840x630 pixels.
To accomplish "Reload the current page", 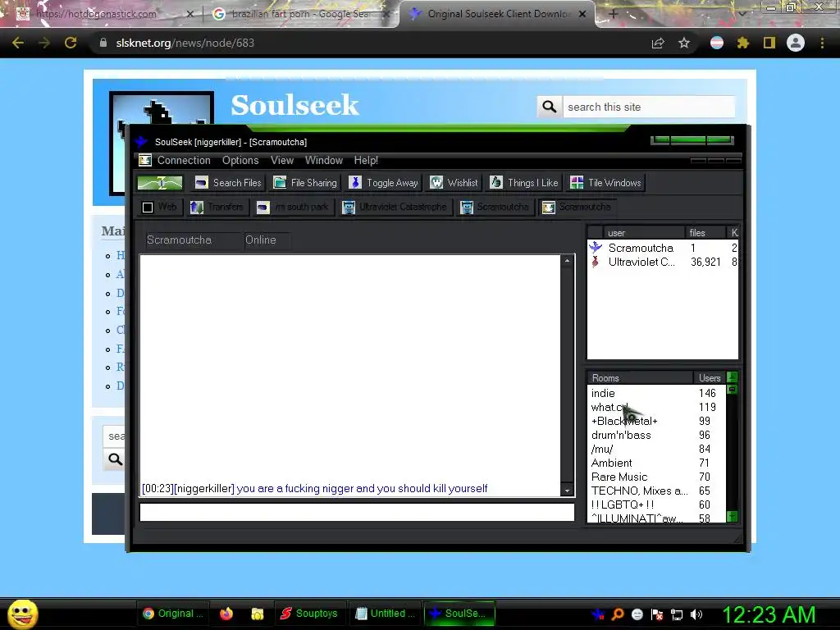I will tap(71, 43).
